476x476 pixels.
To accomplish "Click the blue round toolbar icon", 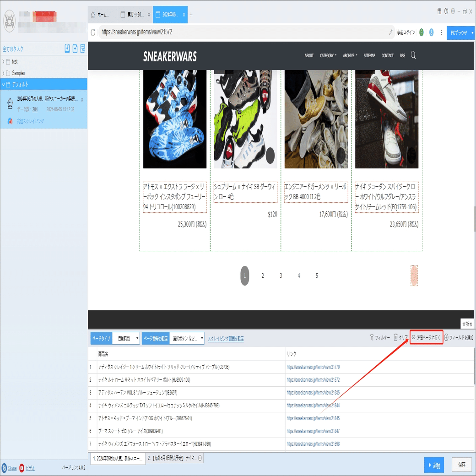I will pyautogui.click(x=431, y=32).
